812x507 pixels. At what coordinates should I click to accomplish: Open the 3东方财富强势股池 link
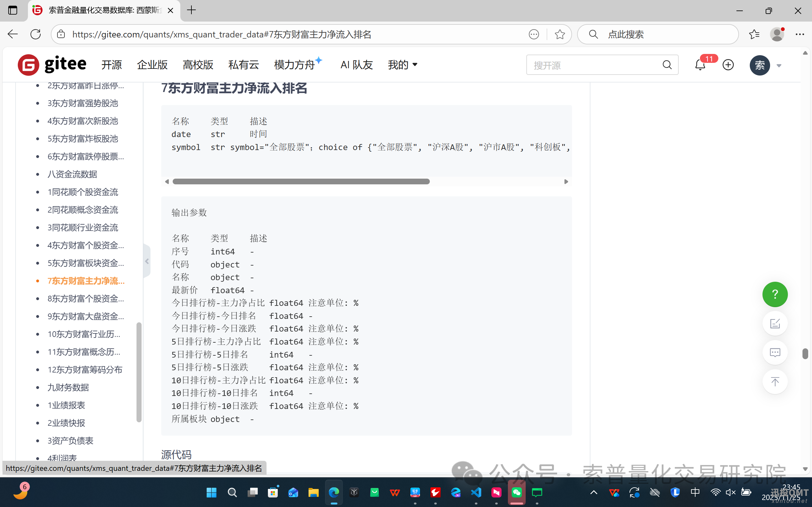pyautogui.click(x=83, y=103)
